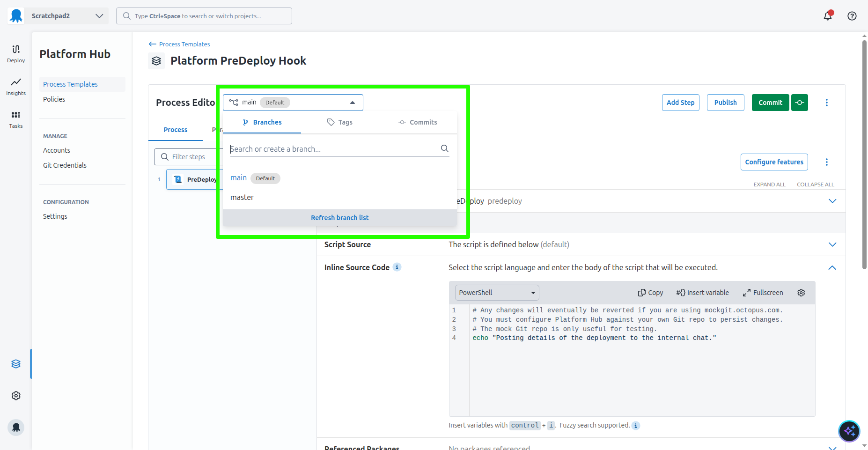Collapse the Inline Source Code section
The height and width of the screenshot is (450, 868).
832,268
